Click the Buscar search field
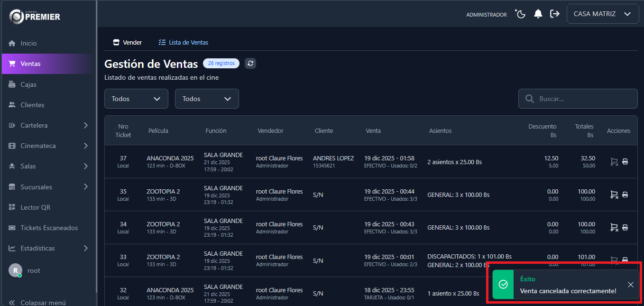Screen dimensions: 644x306 pyautogui.click(x=583, y=99)
